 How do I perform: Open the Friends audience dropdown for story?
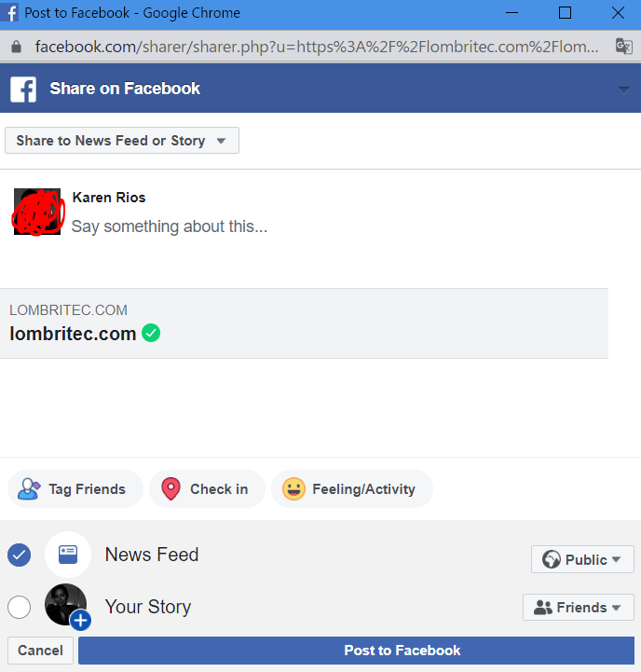(x=578, y=608)
